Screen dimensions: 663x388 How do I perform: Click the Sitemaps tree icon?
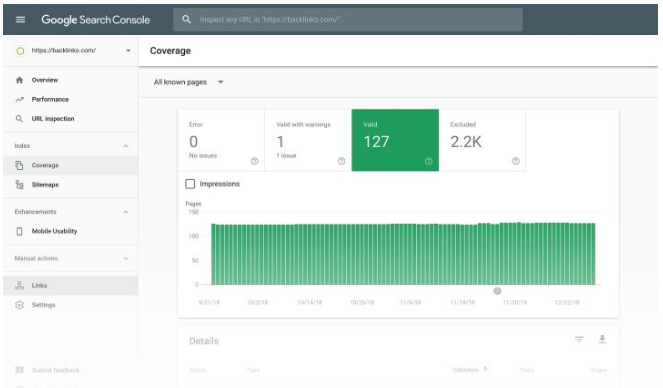[x=19, y=185]
